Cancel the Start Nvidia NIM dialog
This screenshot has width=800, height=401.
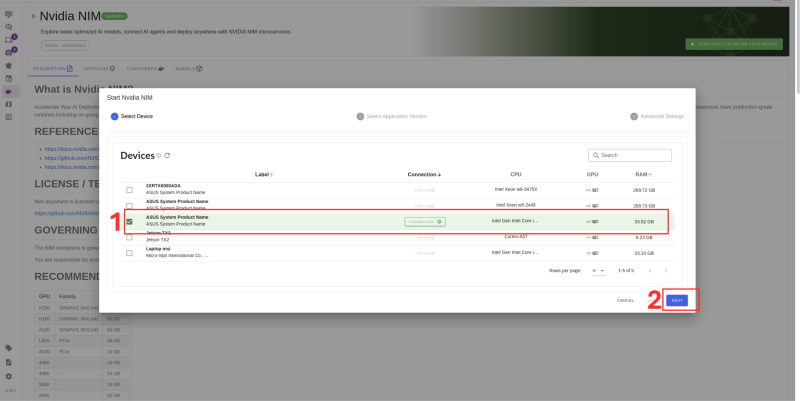625,300
